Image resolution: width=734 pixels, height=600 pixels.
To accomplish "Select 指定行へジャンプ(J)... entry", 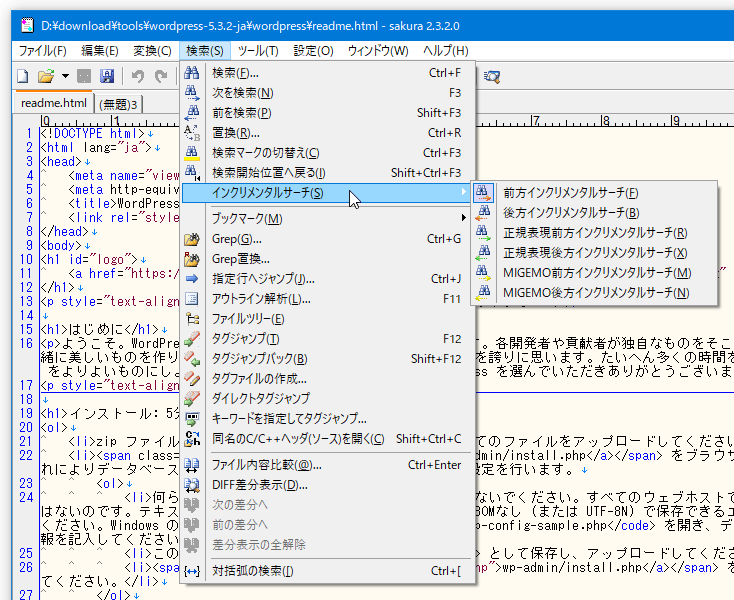I will [326, 279].
